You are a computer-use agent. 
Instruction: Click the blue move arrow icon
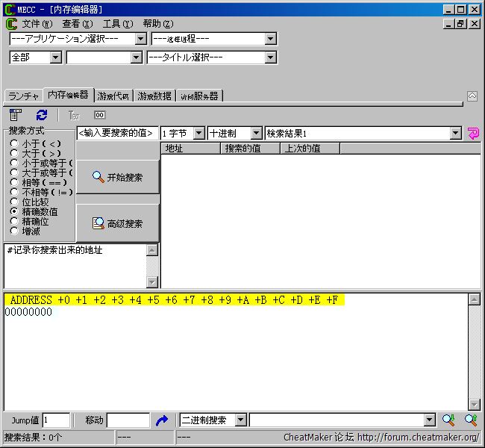tap(162, 420)
